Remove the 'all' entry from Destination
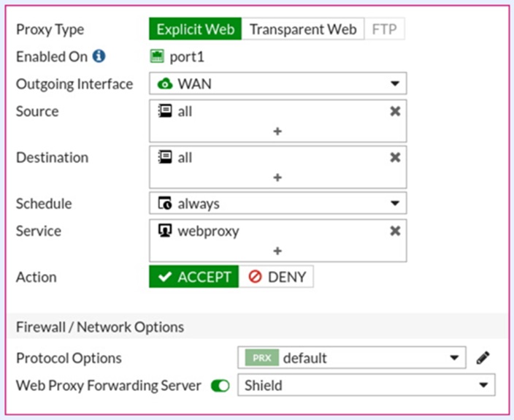 395,157
